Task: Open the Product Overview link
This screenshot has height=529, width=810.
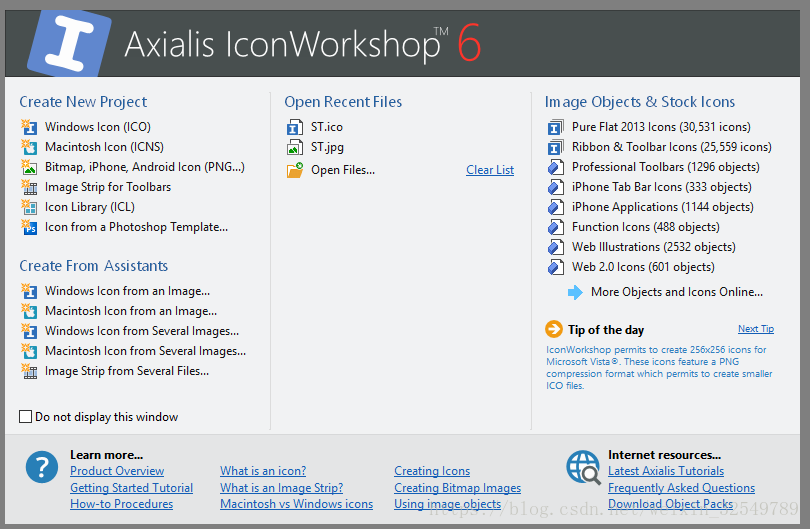Action: 117,471
